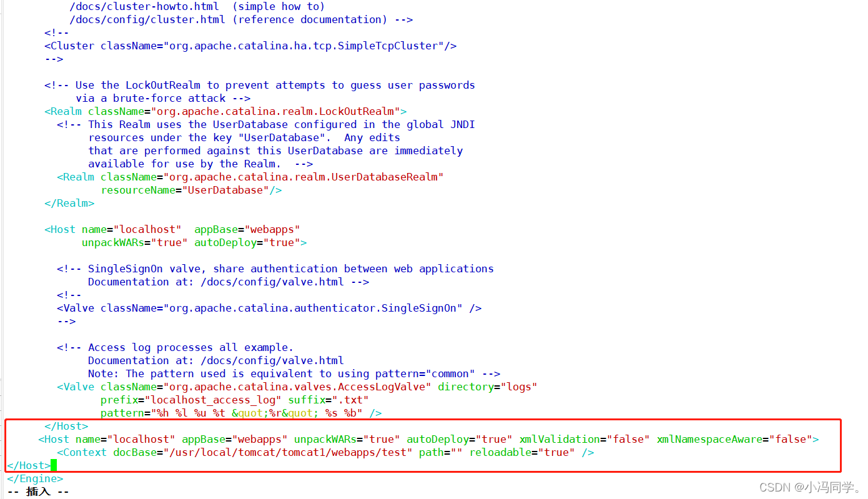Click the "Note: The pattern used" comment line
Screen dimensions: 868x499
[294, 373]
